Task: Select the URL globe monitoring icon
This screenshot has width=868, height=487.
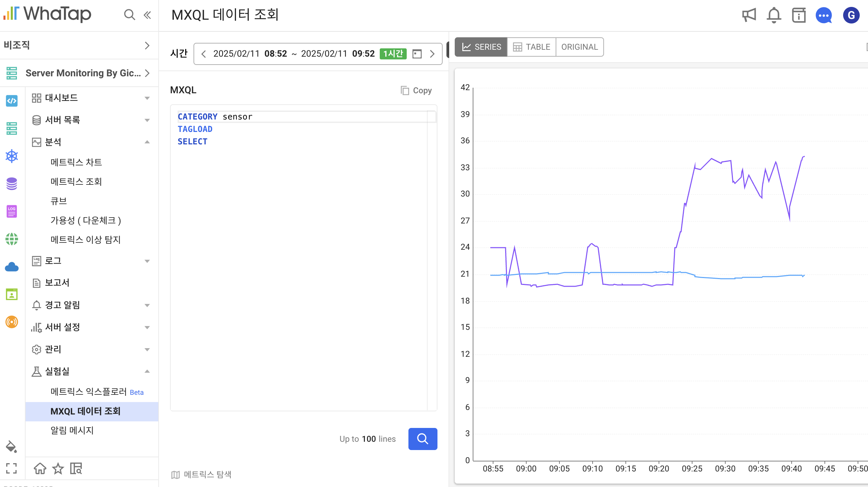Action: tap(12, 239)
